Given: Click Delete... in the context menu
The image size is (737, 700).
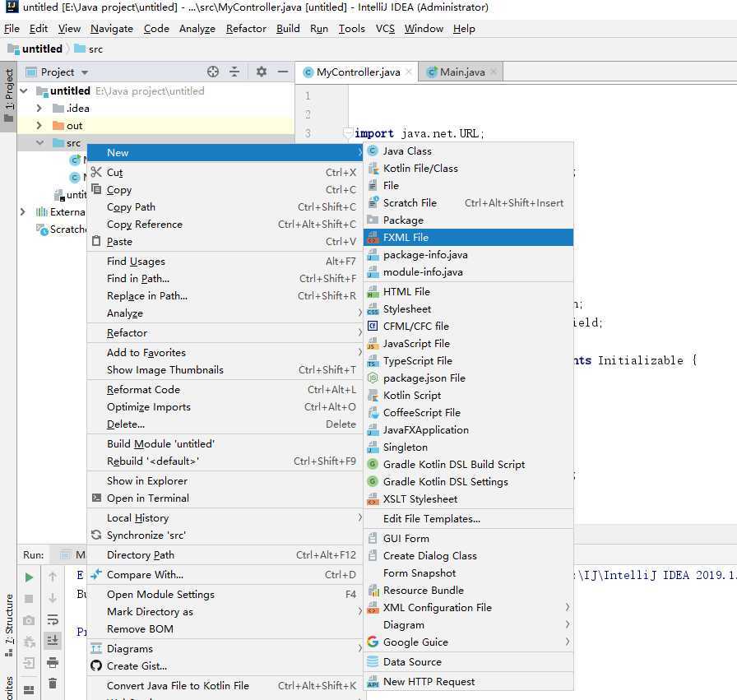Looking at the screenshot, I should [225, 424].
